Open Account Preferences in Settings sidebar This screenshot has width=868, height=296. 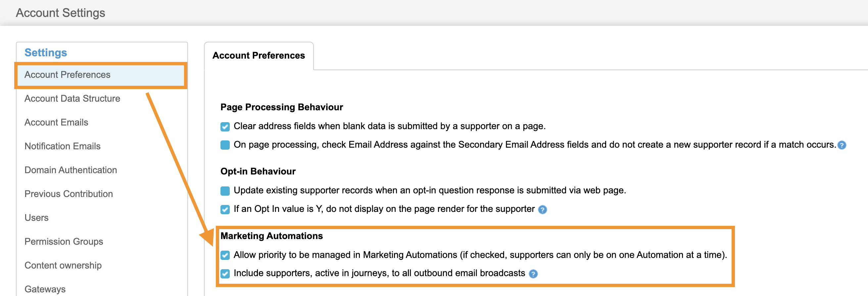pyautogui.click(x=68, y=75)
